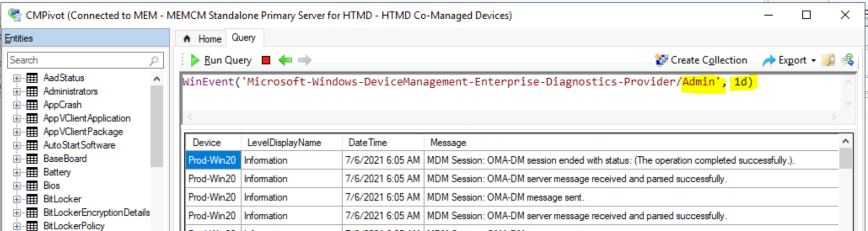The width and height of the screenshot is (868, 231).
Task: Expand the AppCrash entity node
Action: point(17,105)
